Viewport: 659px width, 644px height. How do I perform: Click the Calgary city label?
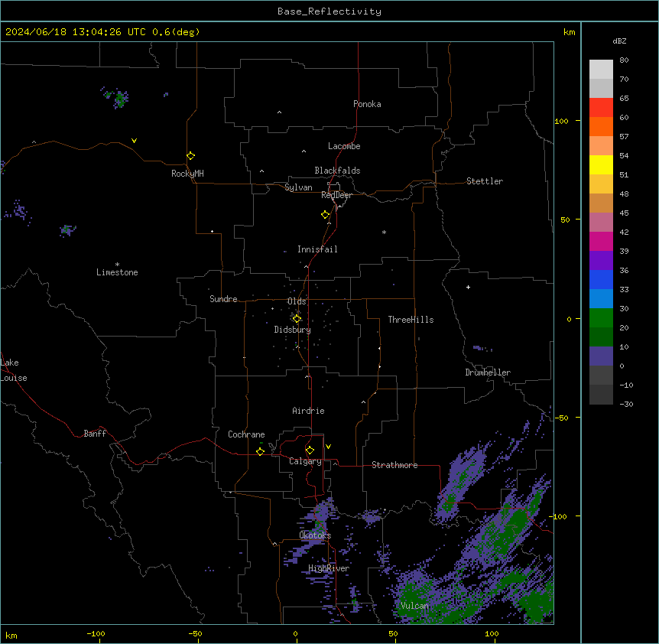(x=305, y=461)
